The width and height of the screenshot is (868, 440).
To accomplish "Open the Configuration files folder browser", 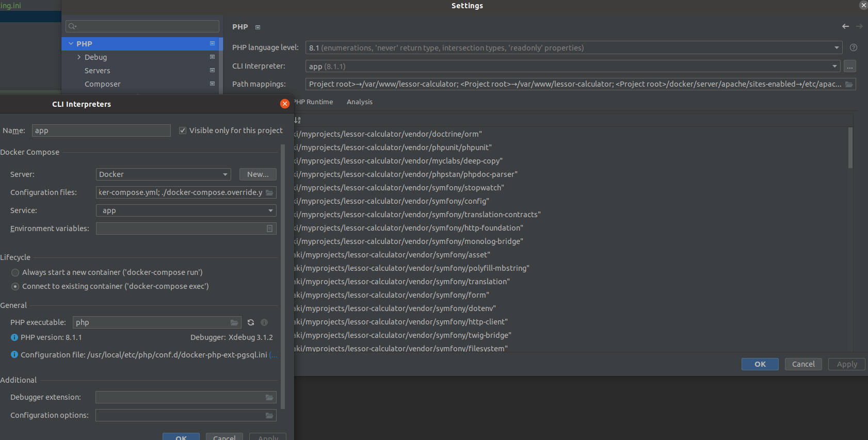I will click(x=269, y=192).
